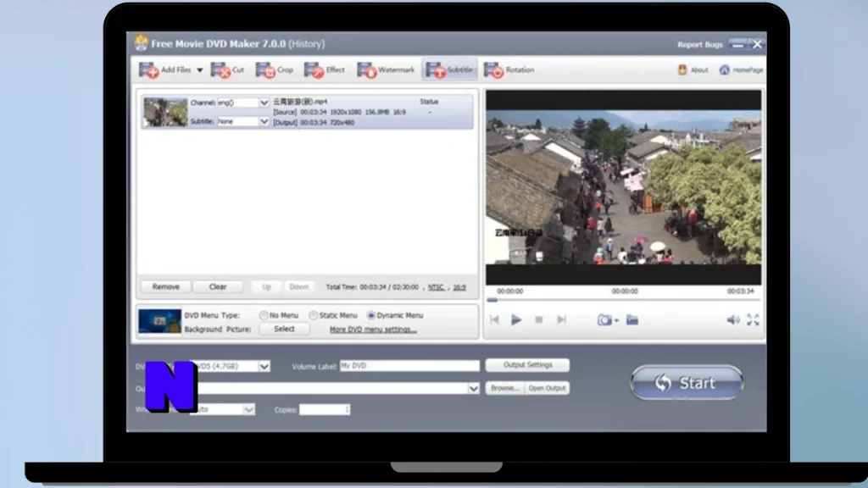The image size is (868, 488).
Task: Select the video thumbnail in file list
Action: [x=165, y=112]
